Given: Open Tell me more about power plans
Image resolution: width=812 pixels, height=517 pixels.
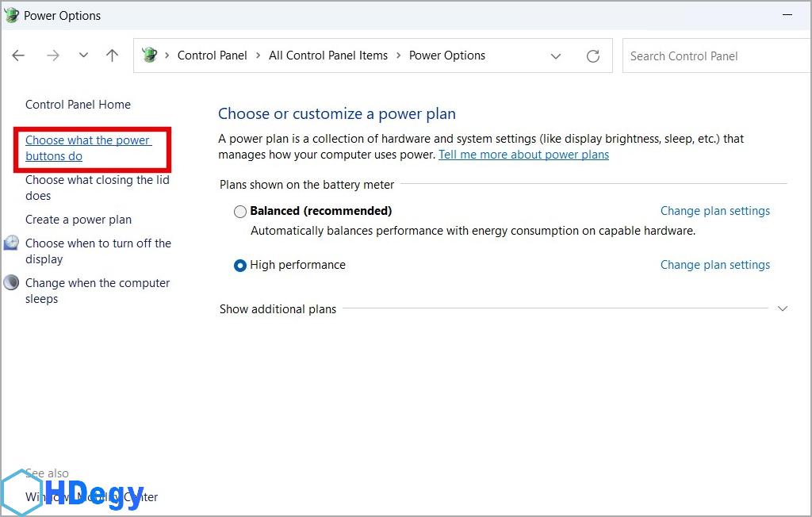Looking at the screenshot, I should click(x=523, y=155).
